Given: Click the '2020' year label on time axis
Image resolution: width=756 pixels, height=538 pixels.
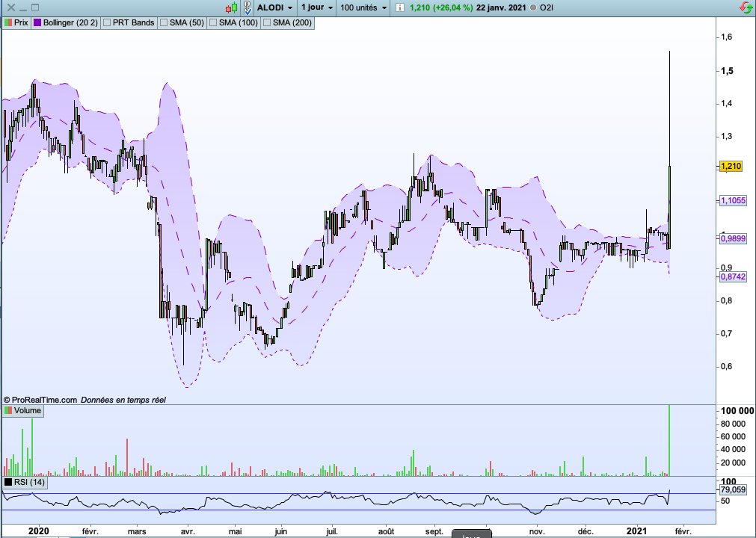Looking at the screenshot, I should (x=39, y=531).
